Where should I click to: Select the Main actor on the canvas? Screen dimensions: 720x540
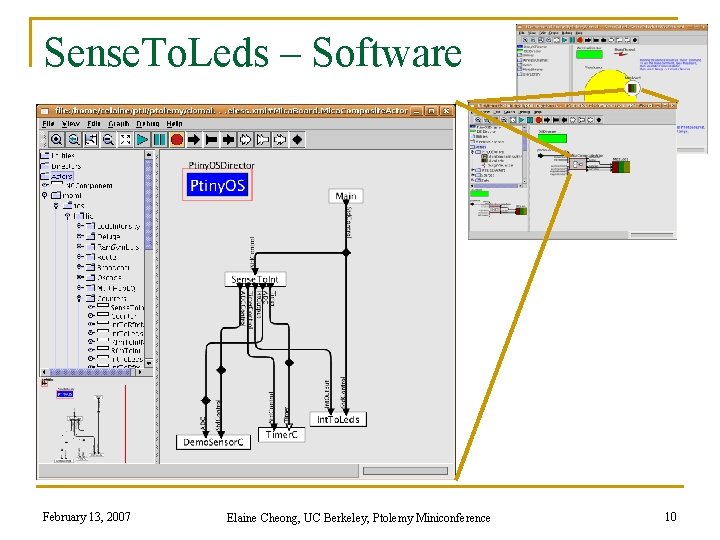click(346, 196)
